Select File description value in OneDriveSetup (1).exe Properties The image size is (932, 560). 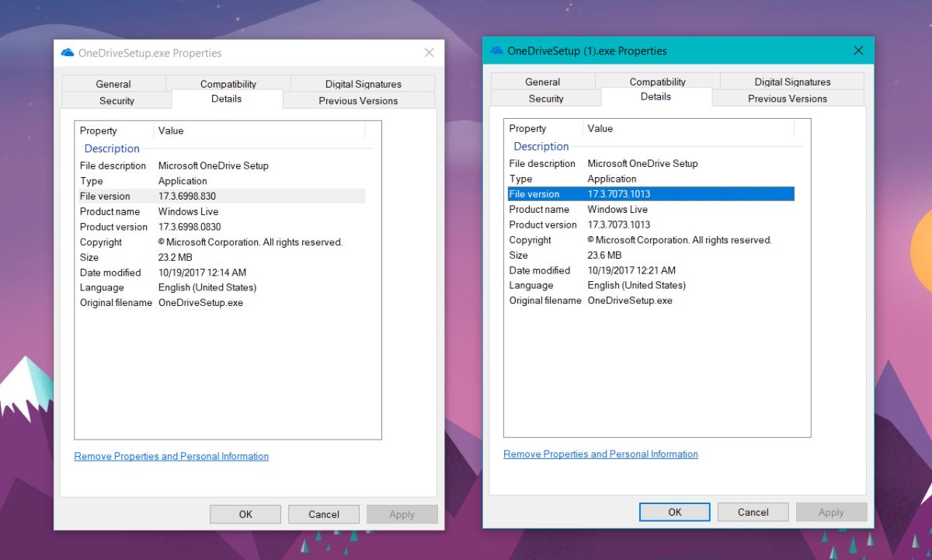coord(643,163)
